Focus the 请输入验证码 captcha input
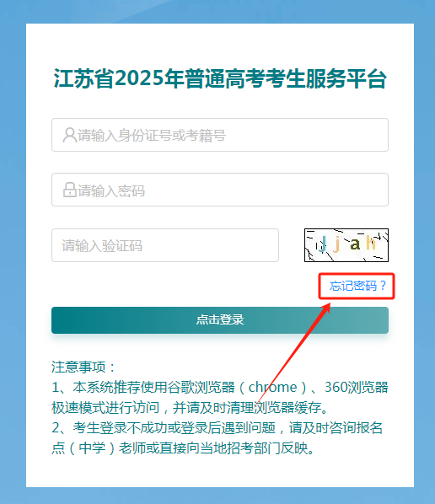The width and height of the screenshot is (435, 504). (x=165, y=245)
